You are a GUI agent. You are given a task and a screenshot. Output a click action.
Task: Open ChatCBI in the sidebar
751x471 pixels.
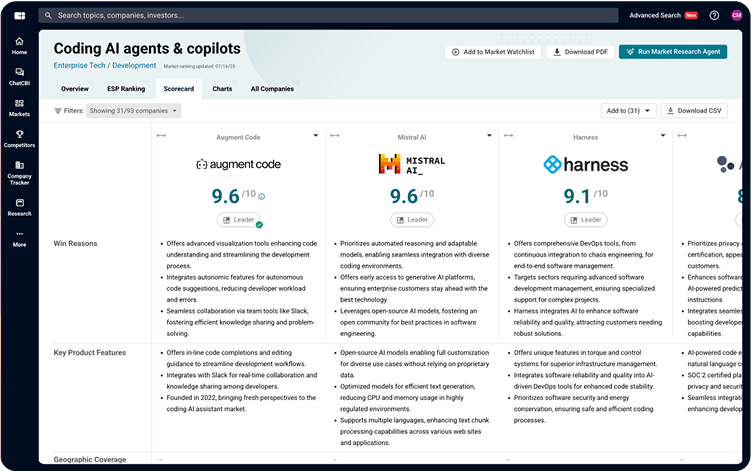(x=19, y=76)
